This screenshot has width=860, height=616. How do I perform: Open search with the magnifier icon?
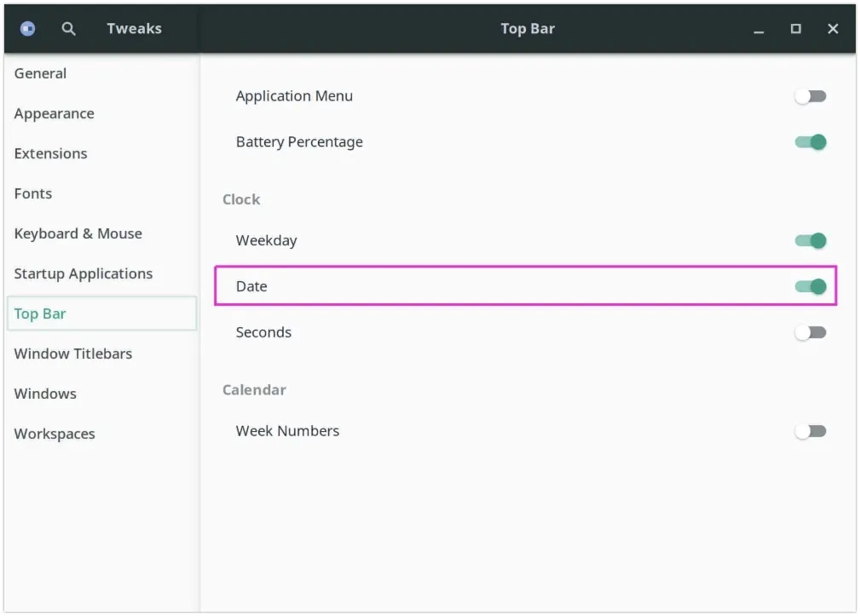69,29
